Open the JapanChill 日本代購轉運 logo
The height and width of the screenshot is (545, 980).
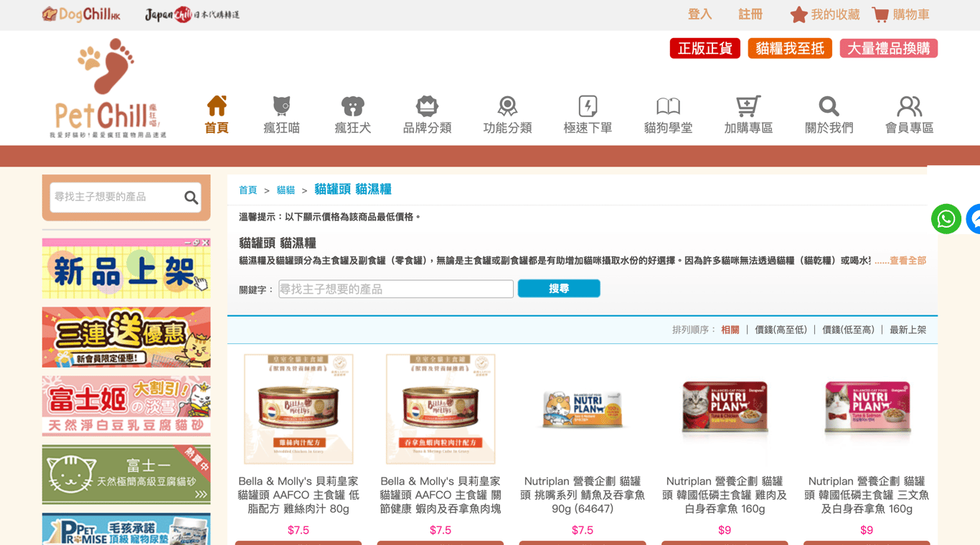pos(192,14)
